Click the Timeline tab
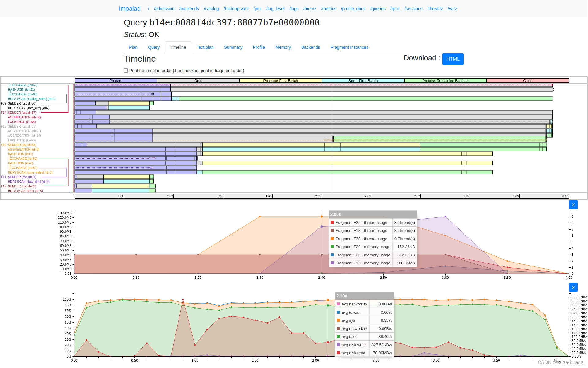 coord(177,47)
